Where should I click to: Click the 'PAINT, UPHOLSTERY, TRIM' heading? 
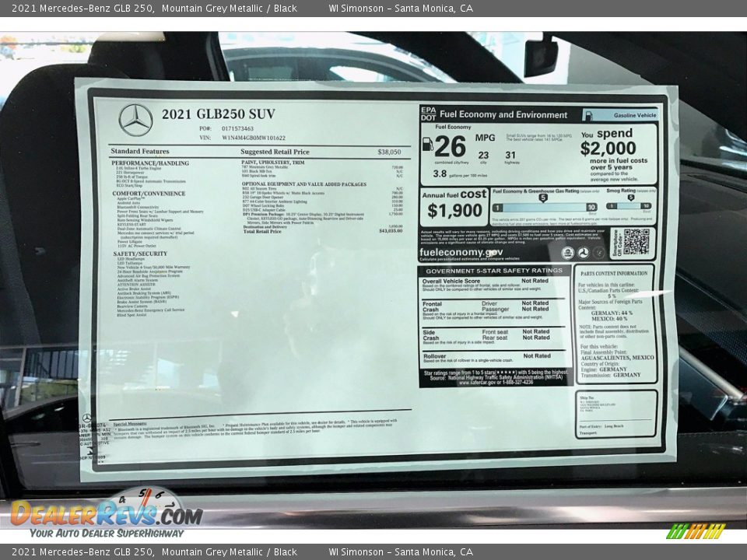pyautogui.click(x=273, y=163)
